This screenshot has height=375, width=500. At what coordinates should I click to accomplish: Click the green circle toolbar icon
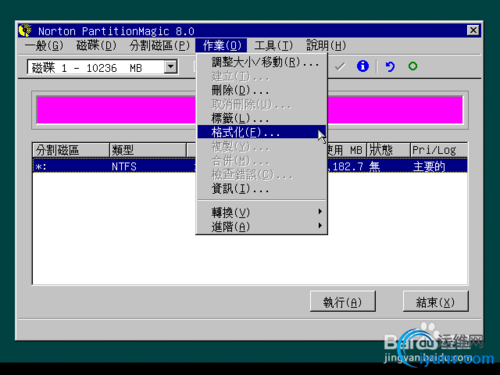(x=413, y=66)
